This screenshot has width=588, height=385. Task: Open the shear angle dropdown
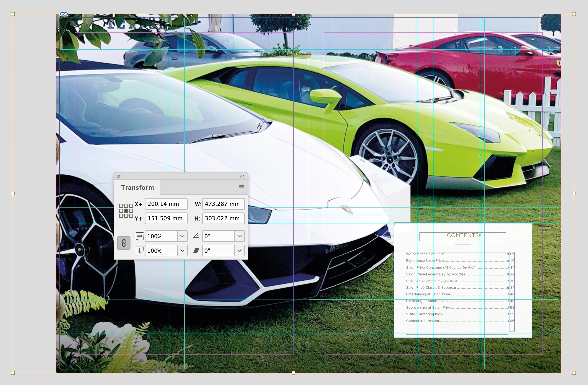(x=240, y=250)
